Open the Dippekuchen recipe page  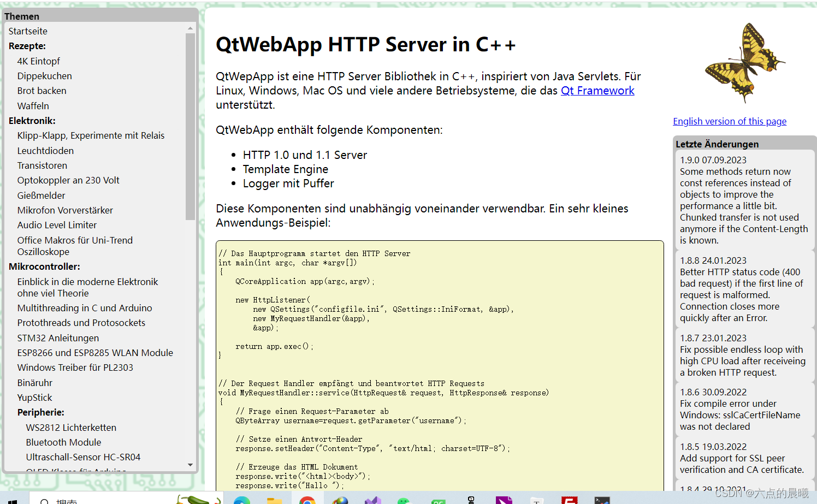point(44,76)
